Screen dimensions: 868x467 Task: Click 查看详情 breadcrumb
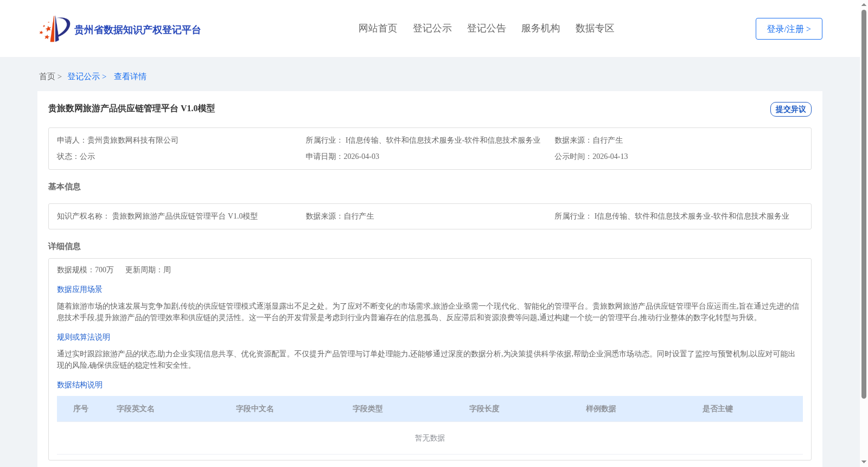[130, 76]
